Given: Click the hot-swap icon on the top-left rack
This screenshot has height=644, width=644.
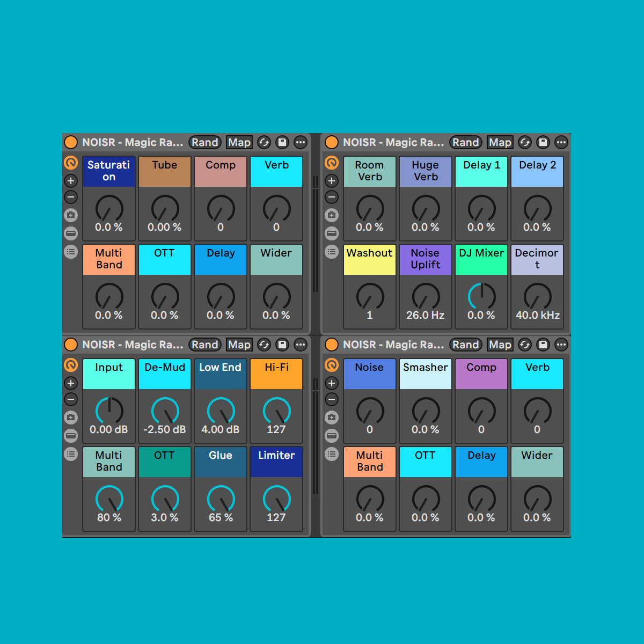Looking at the screenshot, I should [x=264, y=142].
